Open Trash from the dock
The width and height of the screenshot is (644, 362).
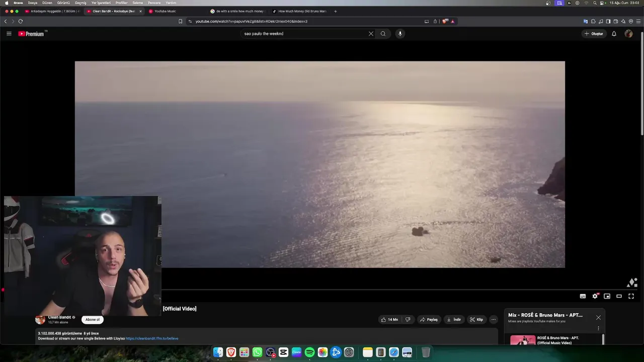pos(426,352)
